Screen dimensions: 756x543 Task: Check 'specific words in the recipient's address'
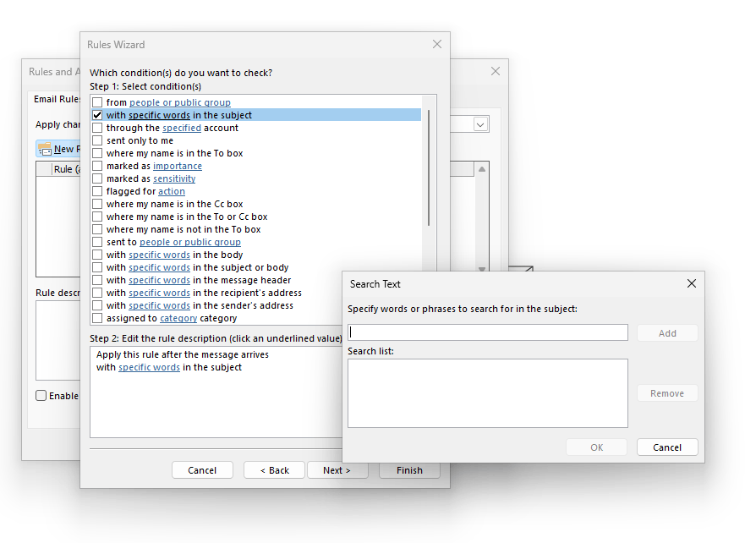[x=97, y=293]
